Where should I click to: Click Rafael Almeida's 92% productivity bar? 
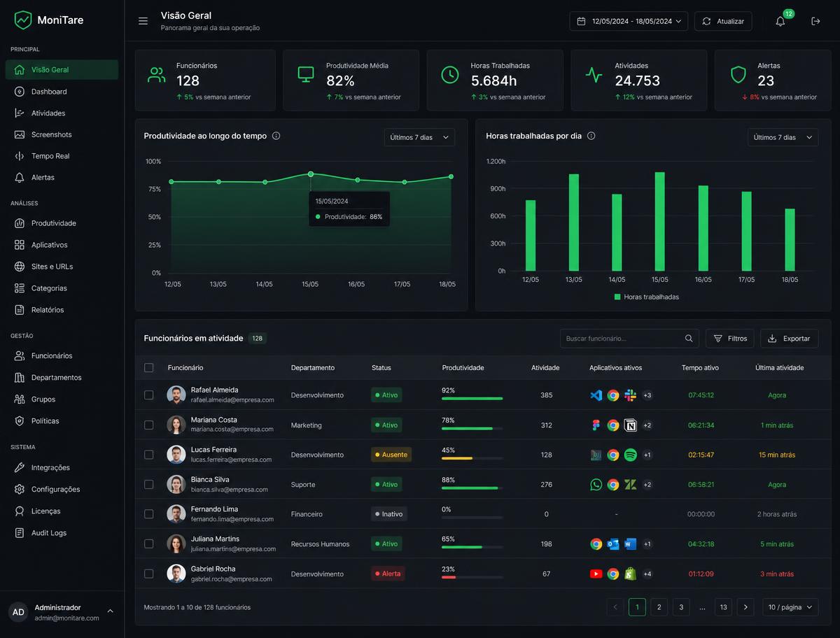472,398
